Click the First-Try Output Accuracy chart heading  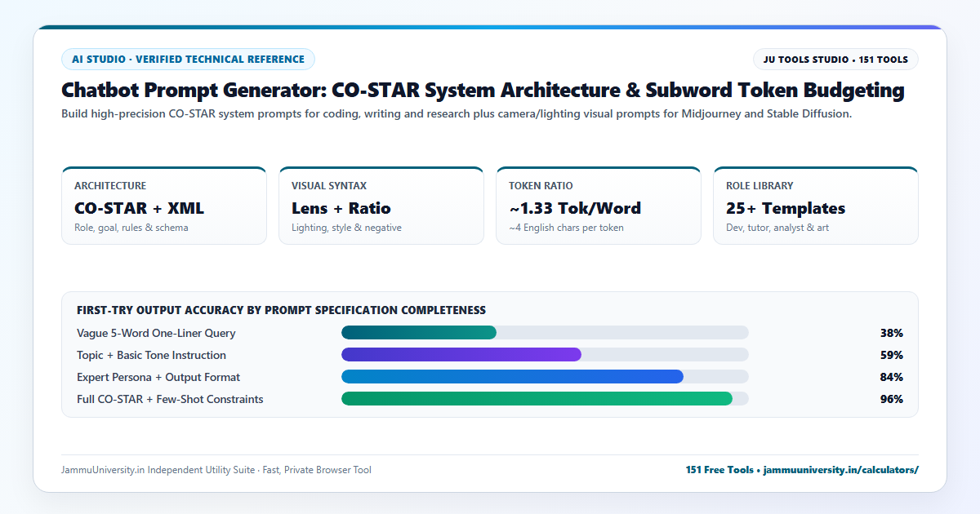coord(281,310)
